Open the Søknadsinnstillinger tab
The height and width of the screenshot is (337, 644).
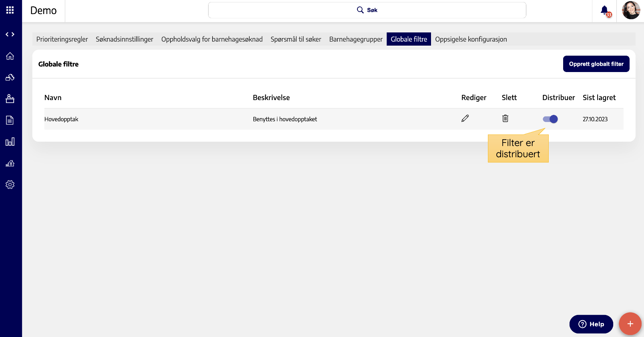124,39
